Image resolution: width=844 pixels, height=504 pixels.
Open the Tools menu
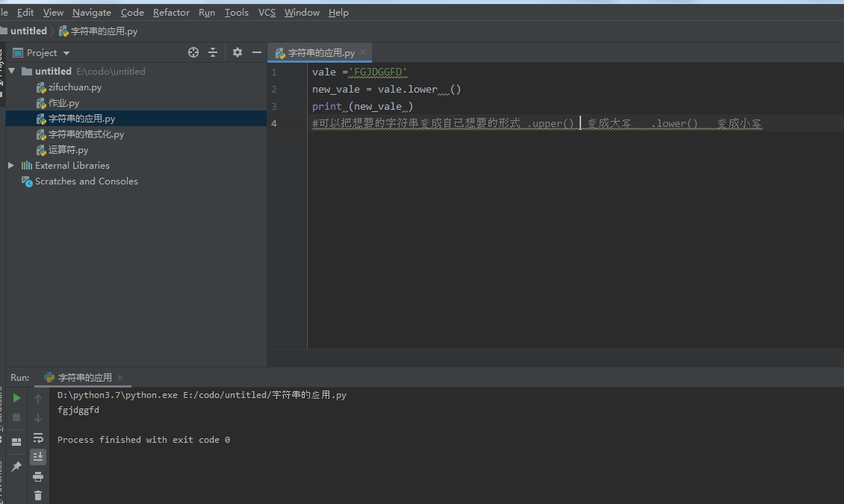[236, 13]
